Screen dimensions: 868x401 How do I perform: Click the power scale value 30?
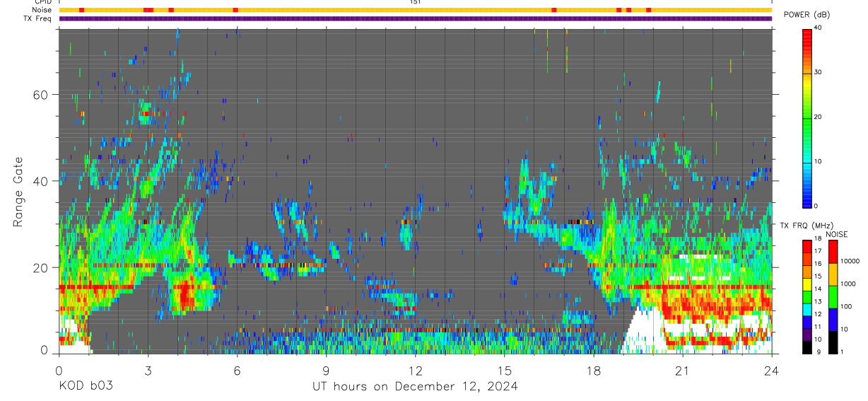tap(819, 72)
